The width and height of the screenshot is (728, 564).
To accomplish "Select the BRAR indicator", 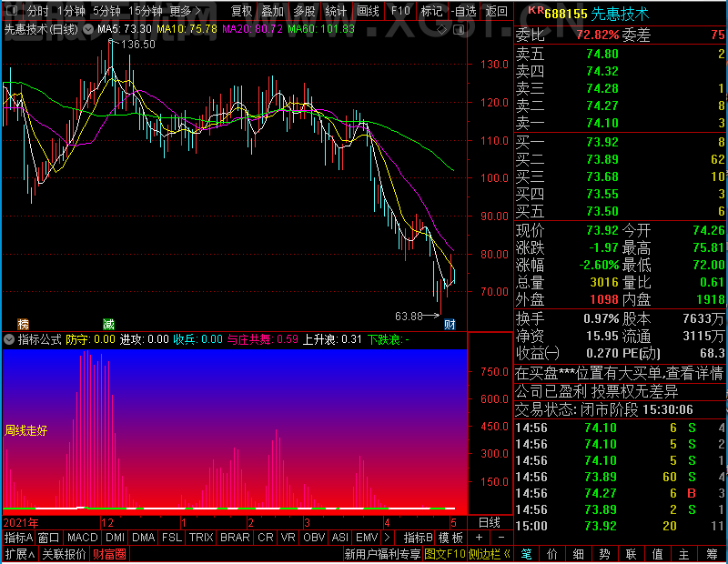I will coord(235,538).
